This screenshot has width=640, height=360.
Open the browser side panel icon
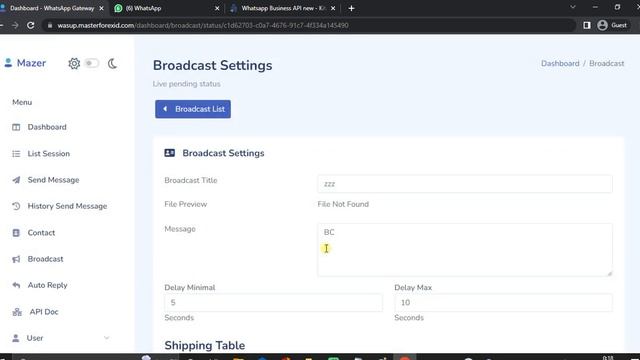(x=587, y=25)
